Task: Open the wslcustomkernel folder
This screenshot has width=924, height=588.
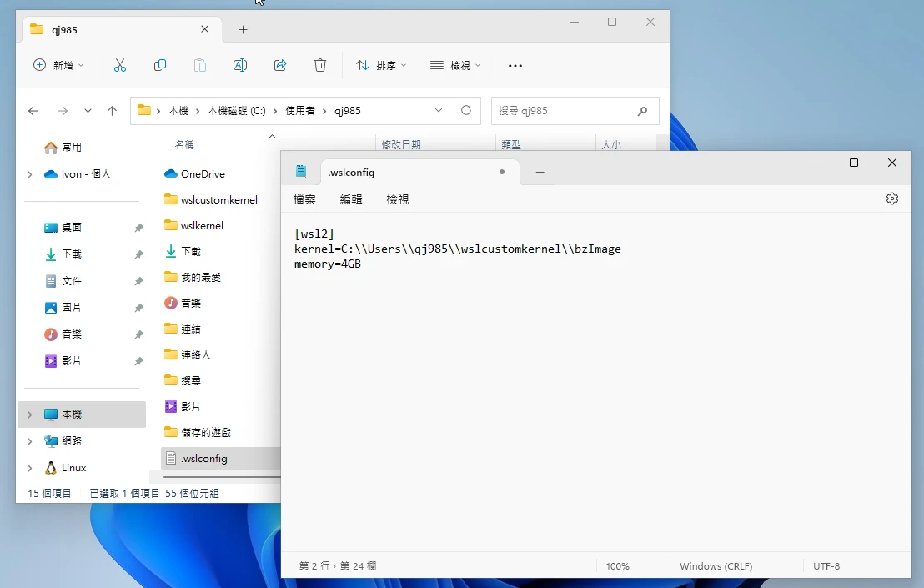Action: tap(218, 199)
